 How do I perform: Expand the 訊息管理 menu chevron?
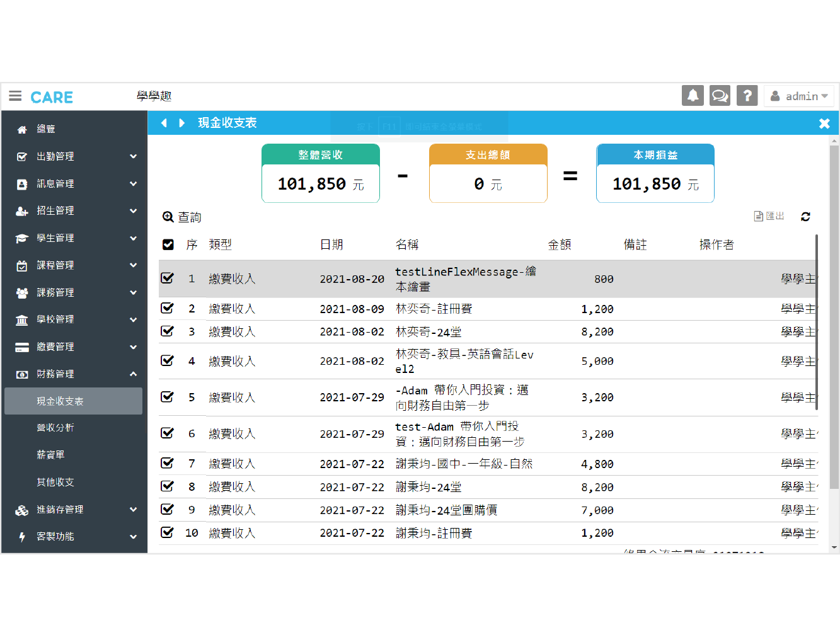pos(133,184)
